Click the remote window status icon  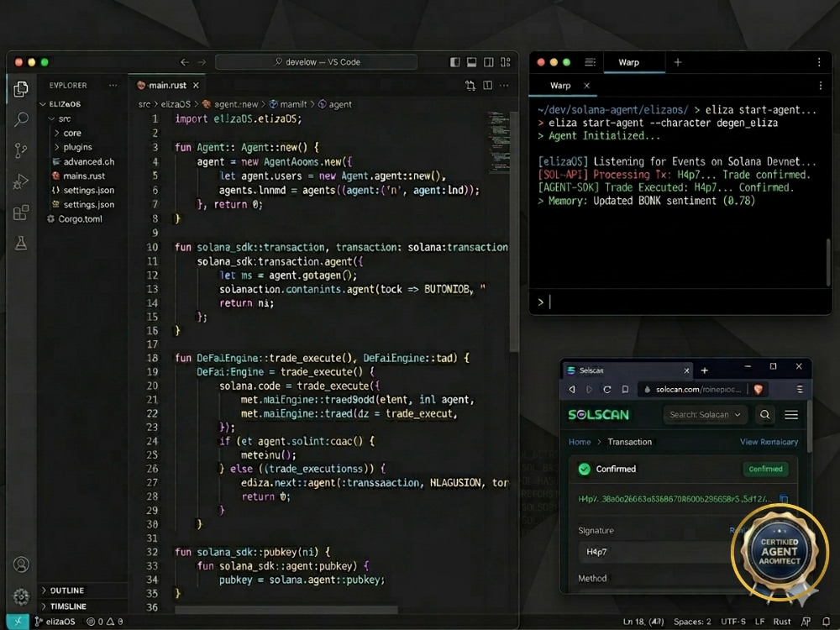17,622
